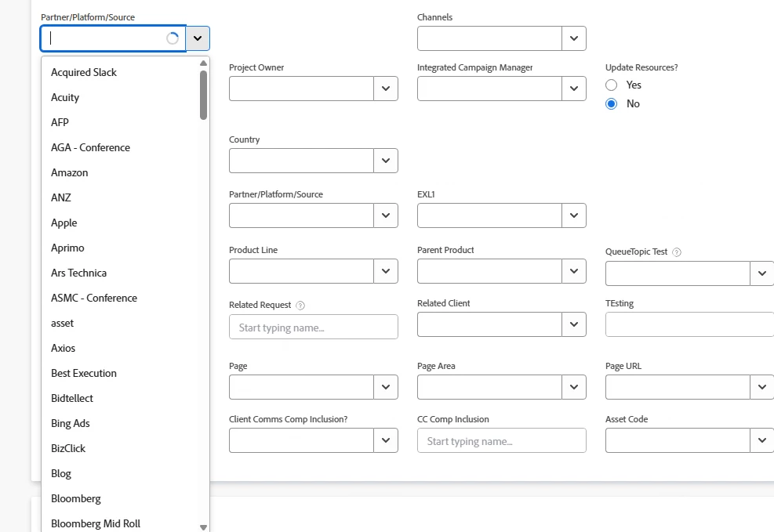Select Bidtellect from the list
This screenshot has height=532, width=774.
pyautogui.click(x=121, y=398)
